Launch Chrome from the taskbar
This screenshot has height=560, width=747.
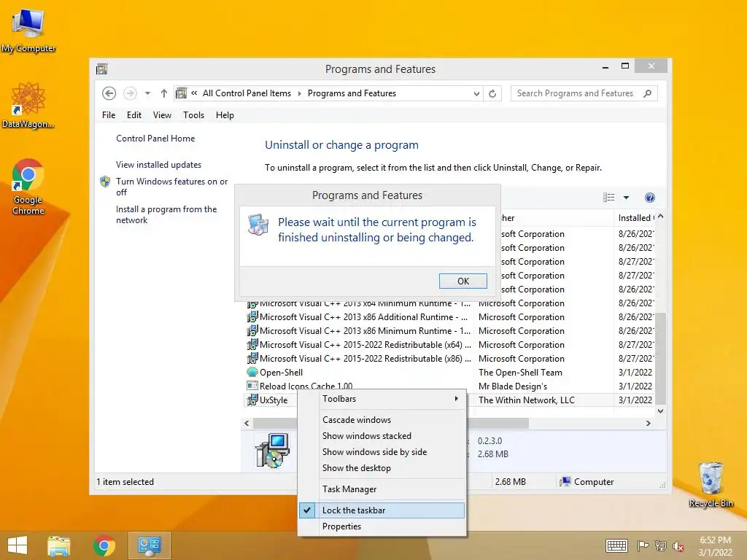pos(104,545)
